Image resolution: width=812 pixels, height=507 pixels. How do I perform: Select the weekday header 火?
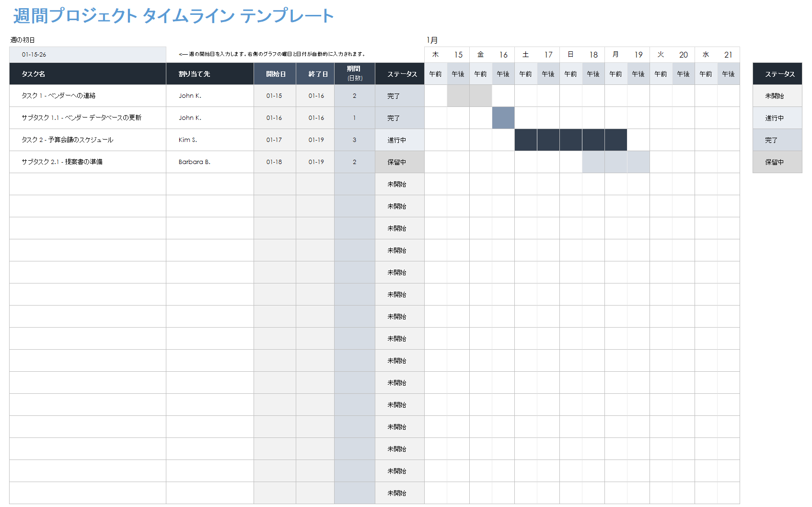(661, 55)
